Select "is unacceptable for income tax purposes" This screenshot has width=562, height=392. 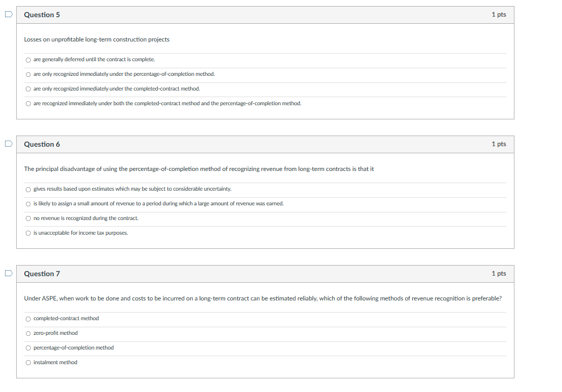coord(28,233)
